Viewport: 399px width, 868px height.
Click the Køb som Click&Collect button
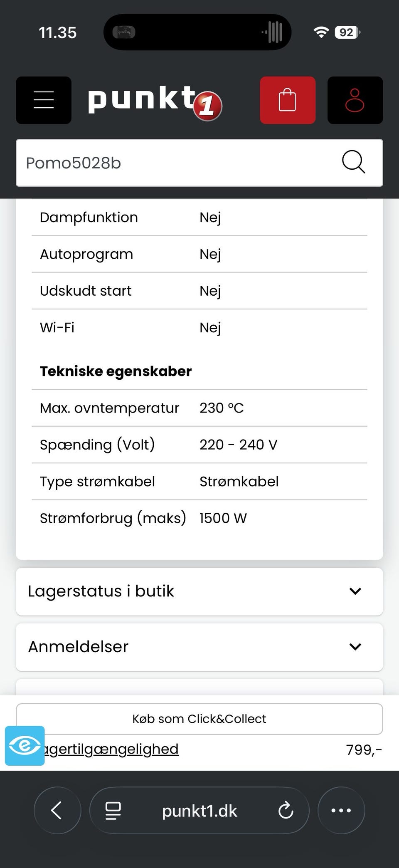point(199,719)
